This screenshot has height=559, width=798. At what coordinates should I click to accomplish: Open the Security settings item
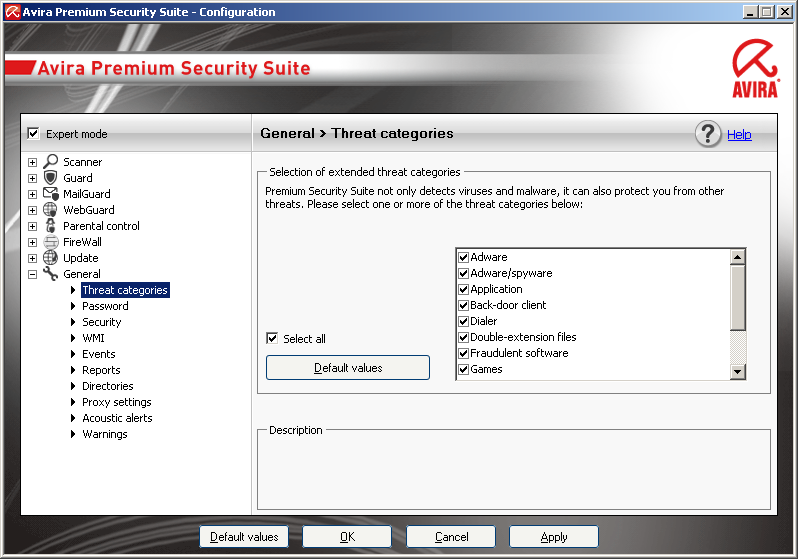(102, 322)
